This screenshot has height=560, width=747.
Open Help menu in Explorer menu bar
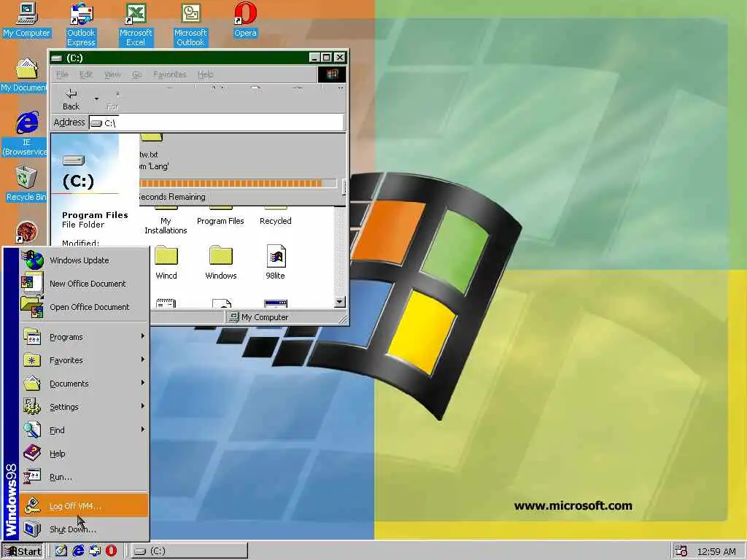205,74
